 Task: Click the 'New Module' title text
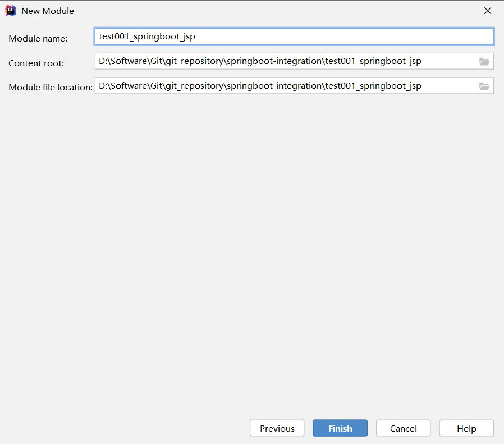[48, 11]
